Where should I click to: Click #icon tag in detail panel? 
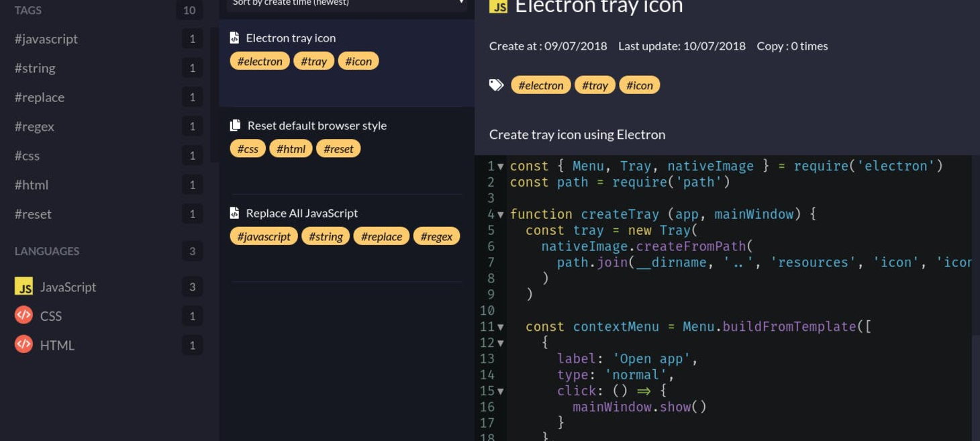pyautogui.click(x=640, y=85)
